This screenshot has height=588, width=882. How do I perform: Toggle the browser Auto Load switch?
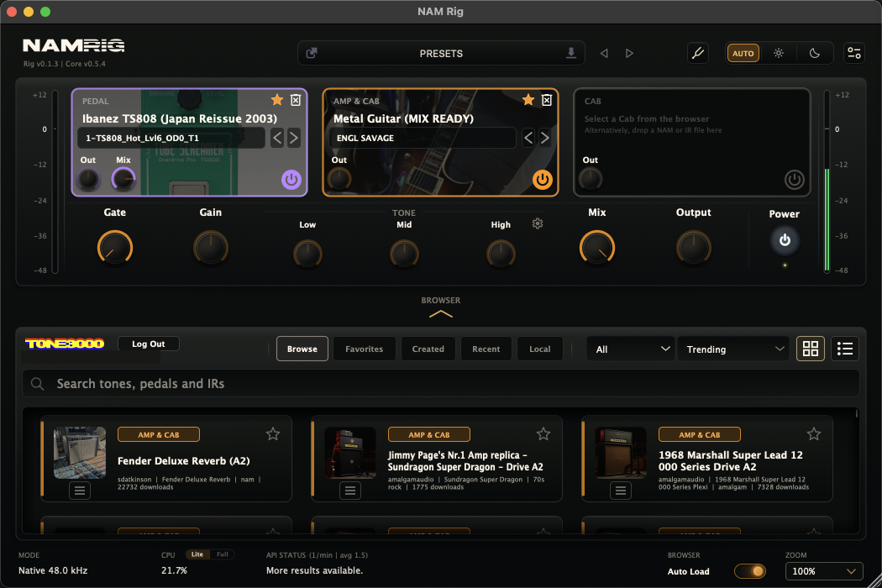tap(750, 572)
